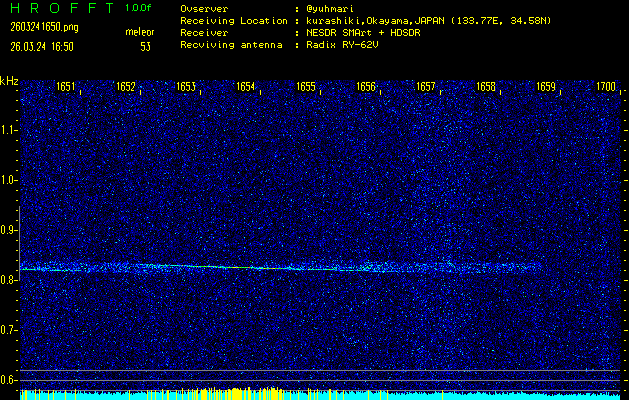
Task: Select the 1.0 kHz frequency tick
Action: click(9, 180)
